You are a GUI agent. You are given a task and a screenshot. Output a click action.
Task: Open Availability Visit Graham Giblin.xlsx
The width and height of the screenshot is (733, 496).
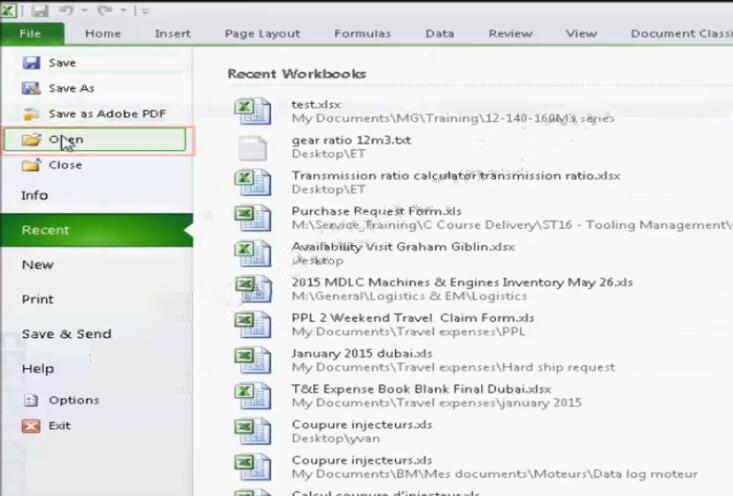point(403,246)
